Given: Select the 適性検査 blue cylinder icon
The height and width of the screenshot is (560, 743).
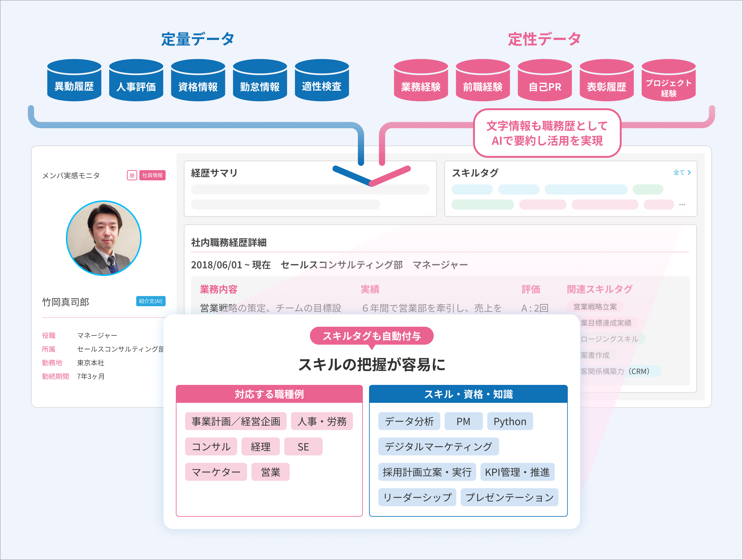Looking at the screenshot, I should tap(321, 80).
